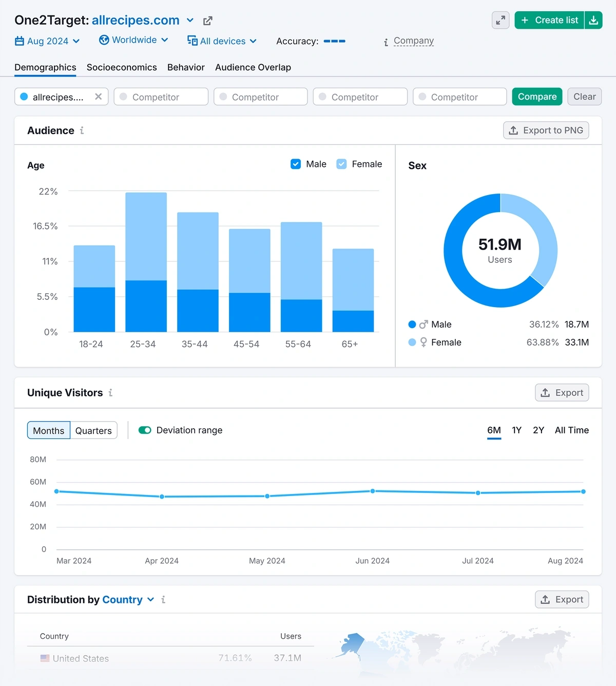Click info icon next to Distribution by Country
The height and width of the screenshot is (686, 616).
click(x=163, y=599)
